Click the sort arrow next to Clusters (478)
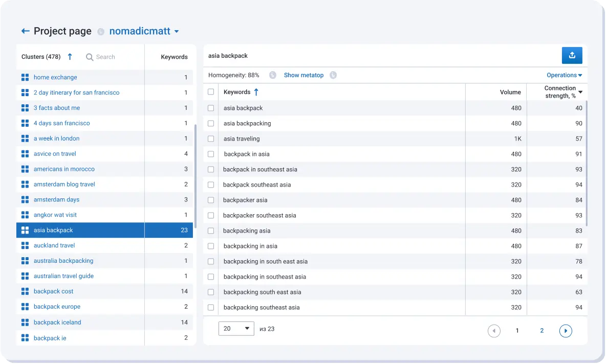This screenshot has height=364, width=606. [x=70, y=57]
